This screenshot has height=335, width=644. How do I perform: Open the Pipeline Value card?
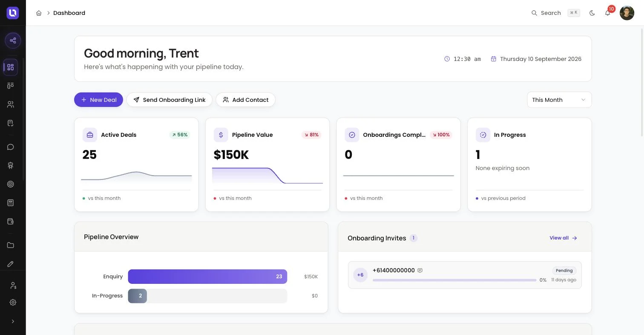click(x=267, y=165)
